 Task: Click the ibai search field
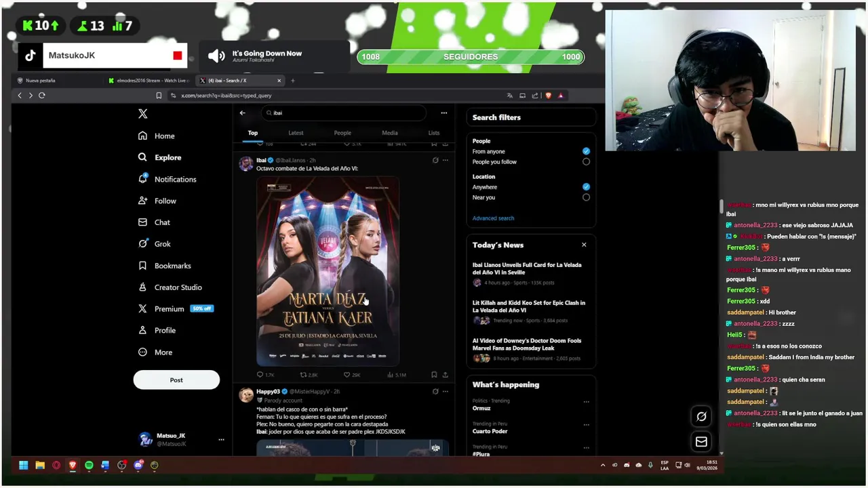[x=344, y=113]
